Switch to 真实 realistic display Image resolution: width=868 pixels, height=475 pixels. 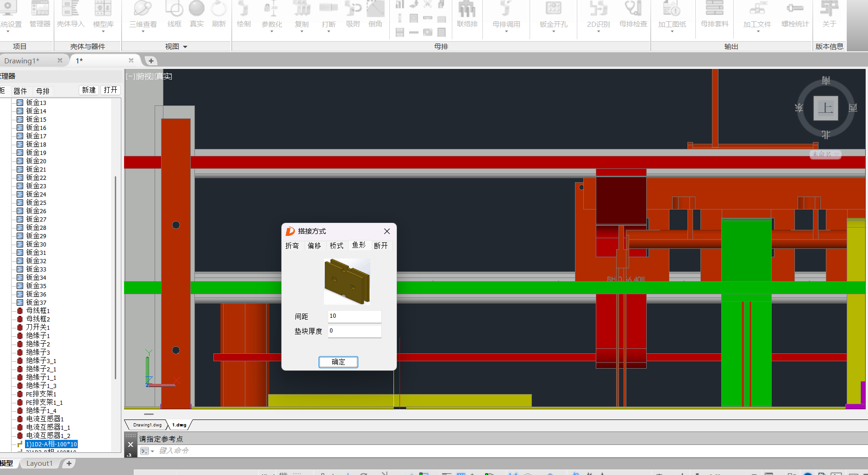click(197, 15)
